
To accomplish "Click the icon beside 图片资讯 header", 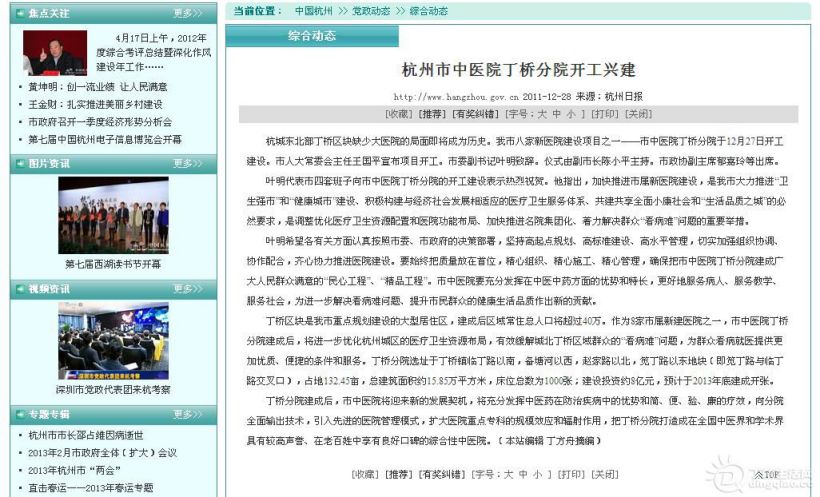I will (20, 163).
